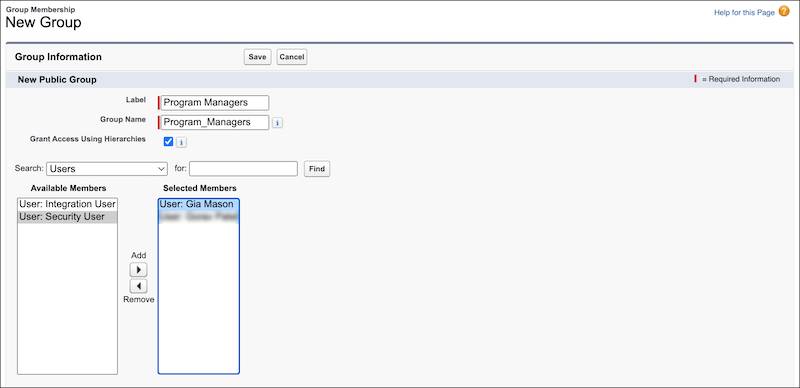Click the search 'for' text box
The image size is (800, 388).
[243, 168]
